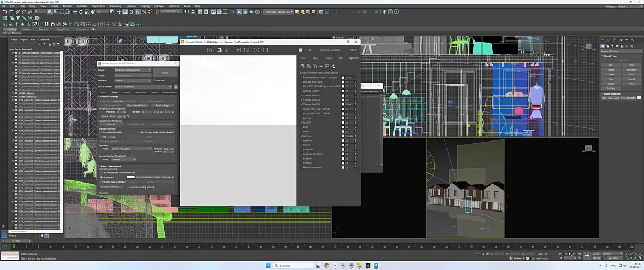The image size is (644, 270).
Task: Enable the Render hidden lights checkbox
Action: click(102, 132)
